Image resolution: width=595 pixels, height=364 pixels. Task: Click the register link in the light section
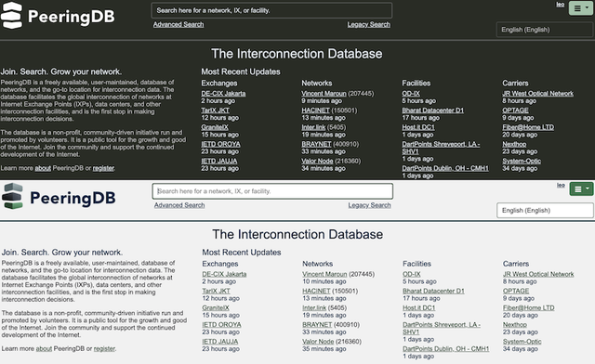(x=104, y=348)
